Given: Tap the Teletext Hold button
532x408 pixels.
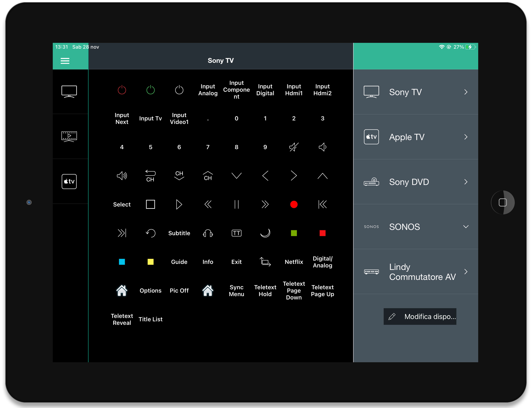Looking at the screenshot, I should coord(265,291).
